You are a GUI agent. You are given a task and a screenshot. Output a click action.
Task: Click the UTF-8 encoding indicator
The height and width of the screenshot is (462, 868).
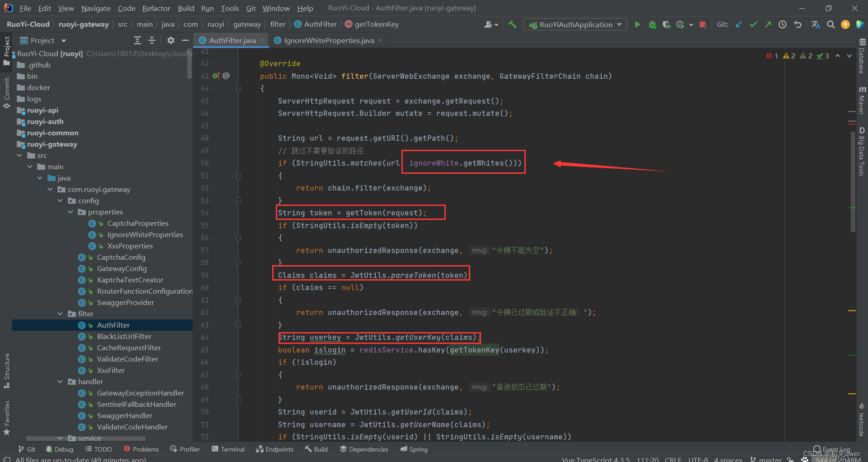coord(698,459)
